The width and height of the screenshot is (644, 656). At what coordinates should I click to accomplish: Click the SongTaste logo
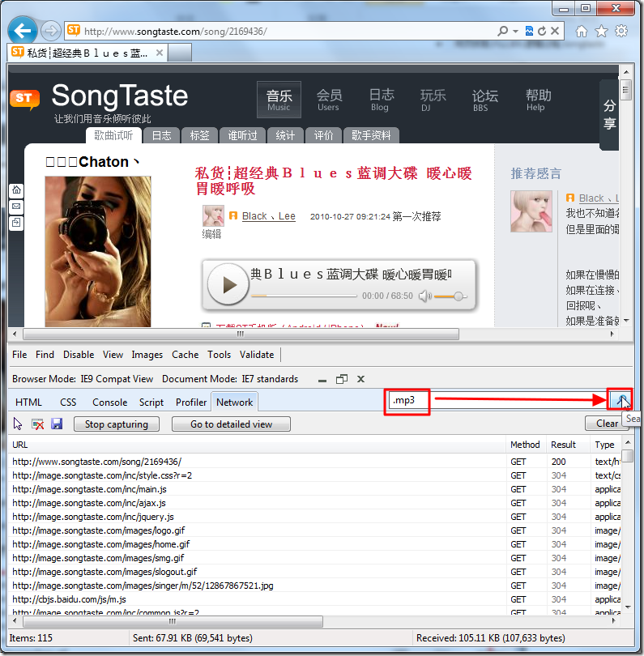click(x=99, y=97)
